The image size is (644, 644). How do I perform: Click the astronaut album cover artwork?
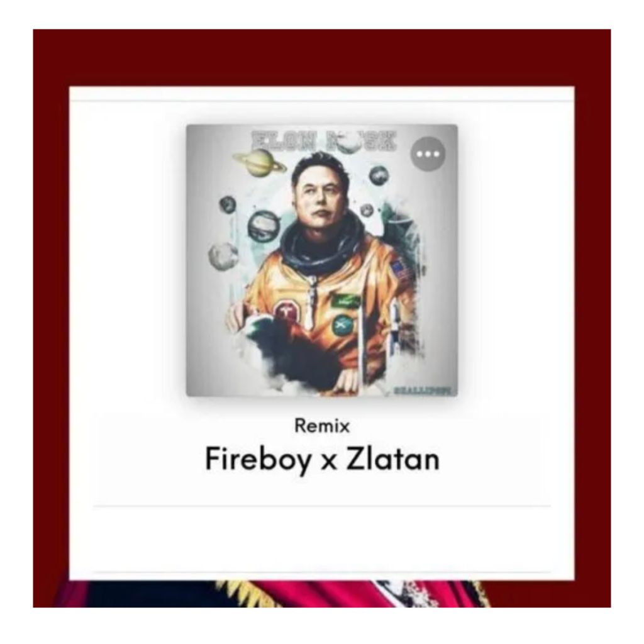[321, 260]
